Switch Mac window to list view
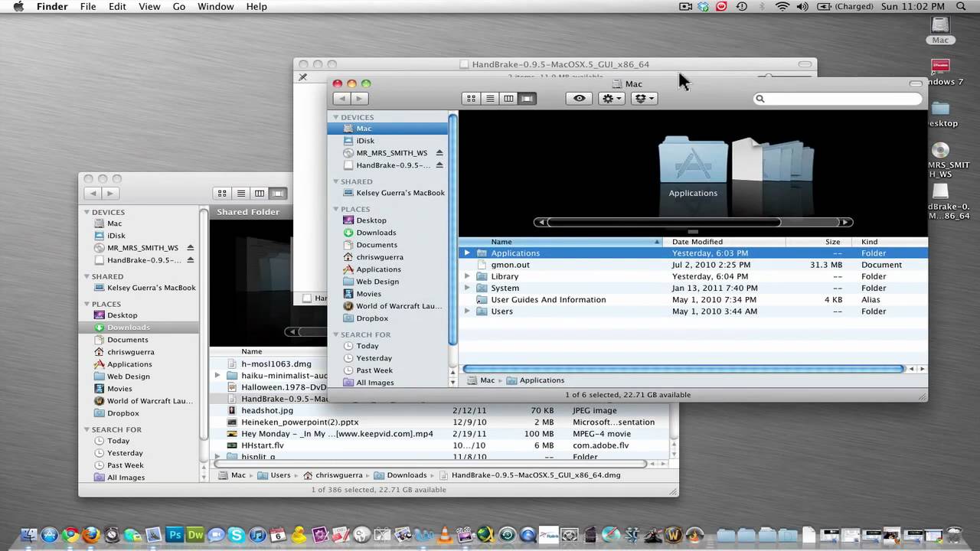Viewport: 980px width, 551px height. (489, 98)
